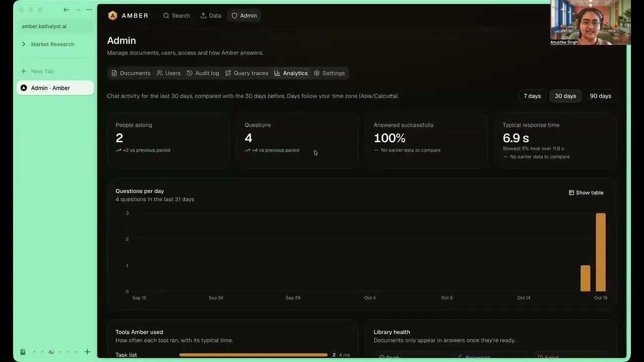Open the Search nav item
Viewport: 644px width, 362px height.
[x=177, y=16]
